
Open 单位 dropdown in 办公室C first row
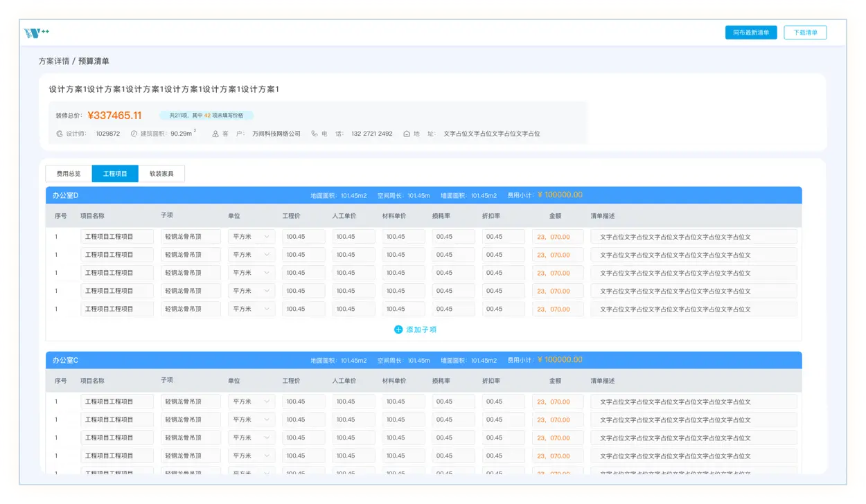point(251,402)
